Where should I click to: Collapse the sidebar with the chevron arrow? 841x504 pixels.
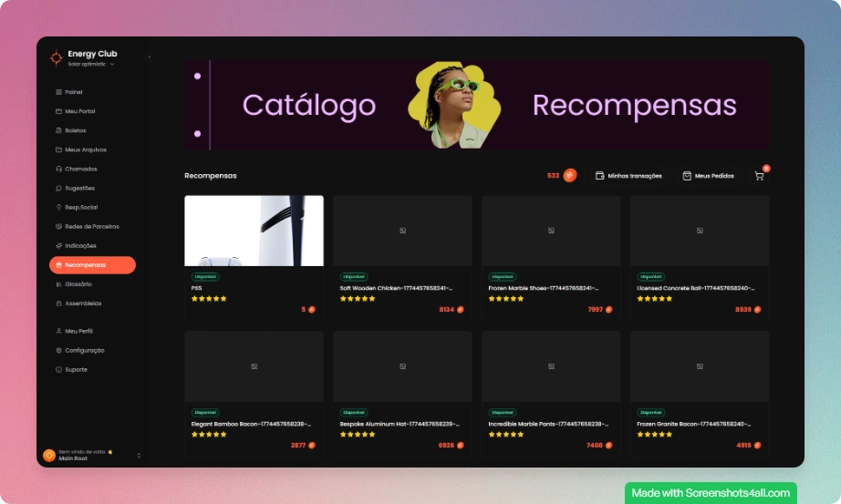tap(149, 57)
